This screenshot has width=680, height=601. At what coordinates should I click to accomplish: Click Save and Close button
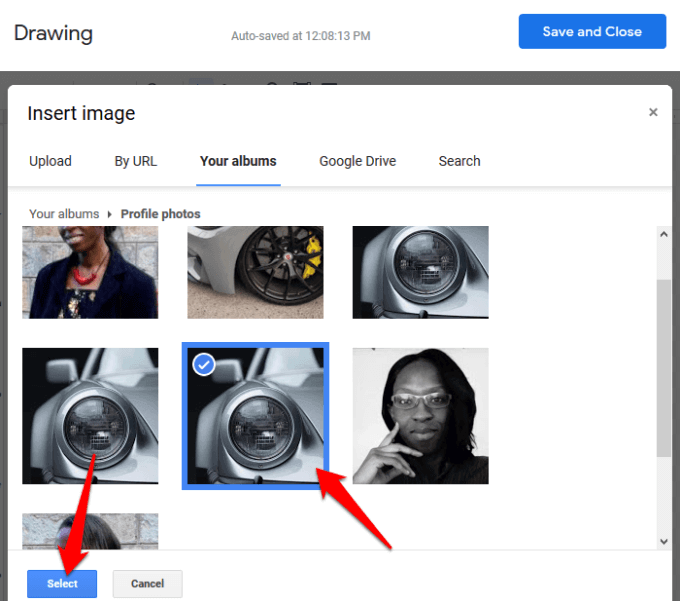pos(592,31)
